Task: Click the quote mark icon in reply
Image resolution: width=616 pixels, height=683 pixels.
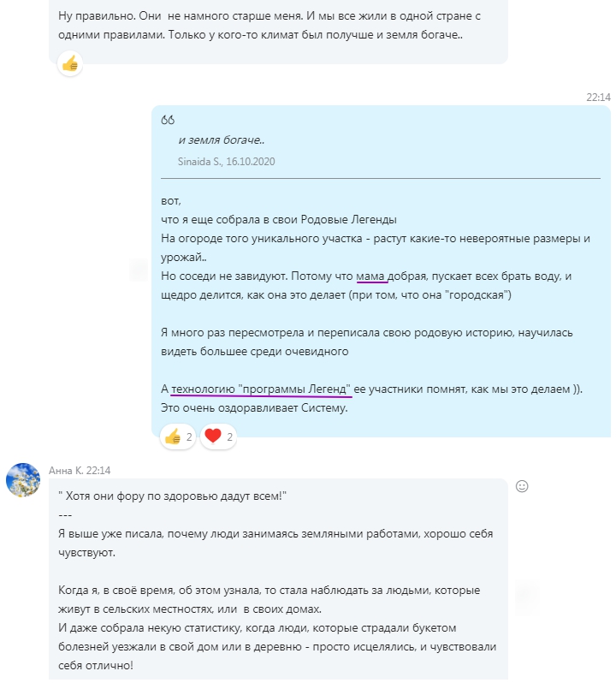Action: 168,120
